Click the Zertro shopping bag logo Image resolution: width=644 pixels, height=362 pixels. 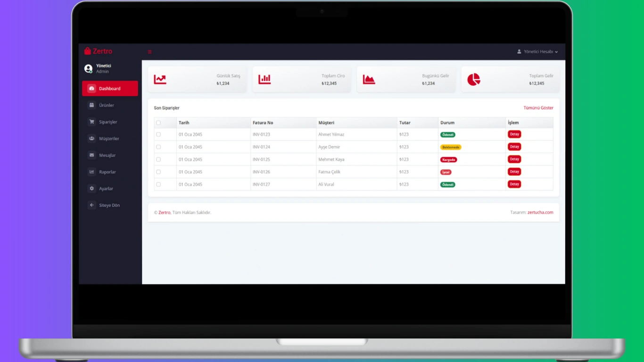[88, 51]
